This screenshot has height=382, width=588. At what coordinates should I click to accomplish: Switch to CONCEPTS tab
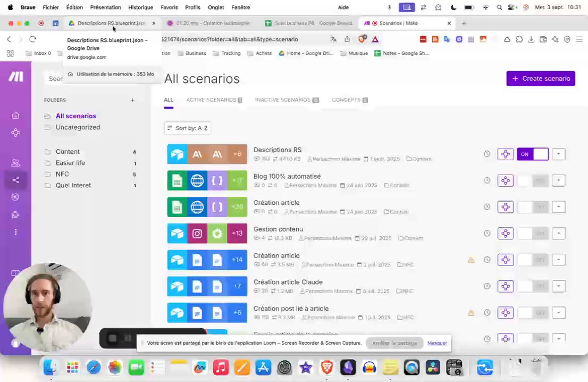click(x=349, y=100)
